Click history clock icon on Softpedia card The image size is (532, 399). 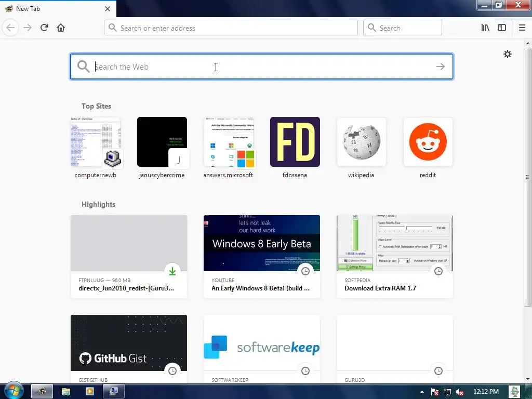point(438,271)
